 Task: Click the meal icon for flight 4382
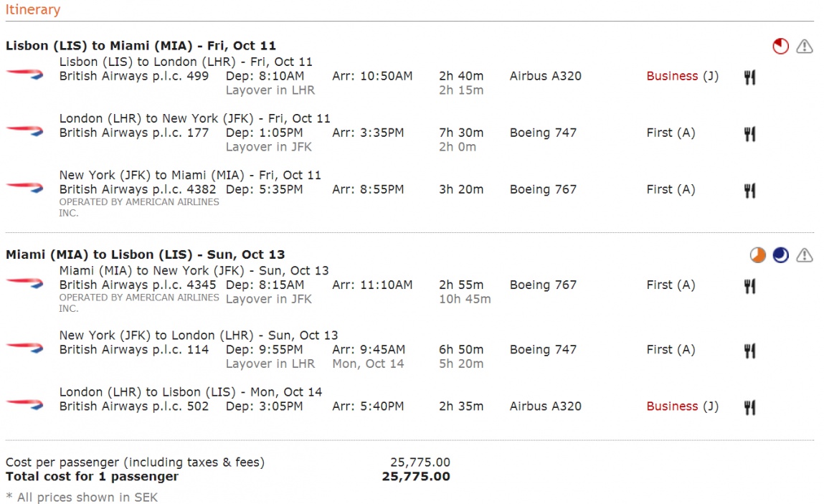coord(750,190)
